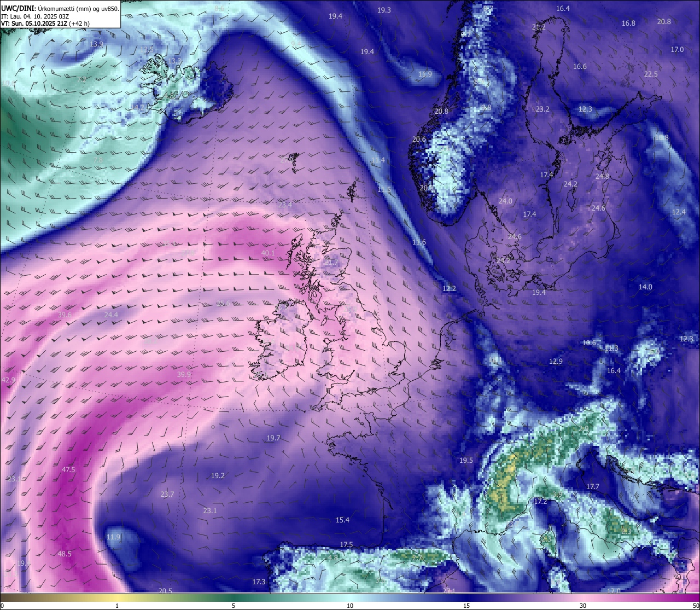The width and height of the screenshot is (700, 610).
Task: Click the map value 11.5
Action: [384, 189]
